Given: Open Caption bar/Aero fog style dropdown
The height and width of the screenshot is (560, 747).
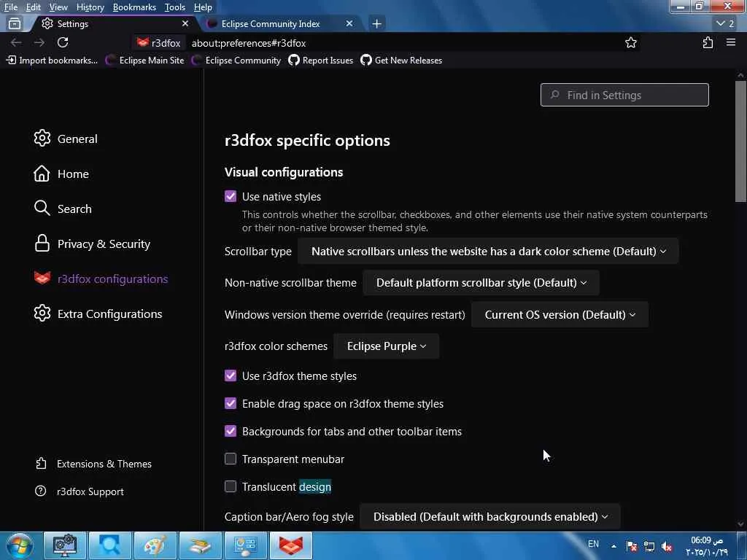Looking at the screenshot, I should click(x=490, y=516).
